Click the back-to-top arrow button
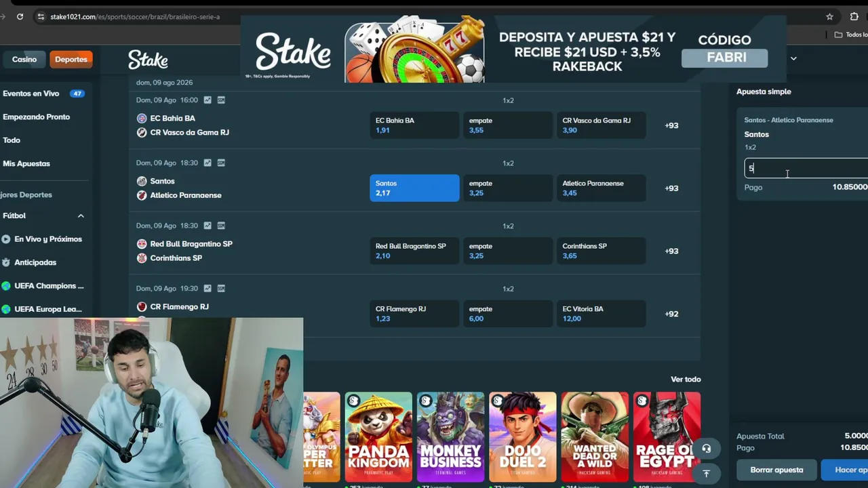 coord(706,473)
